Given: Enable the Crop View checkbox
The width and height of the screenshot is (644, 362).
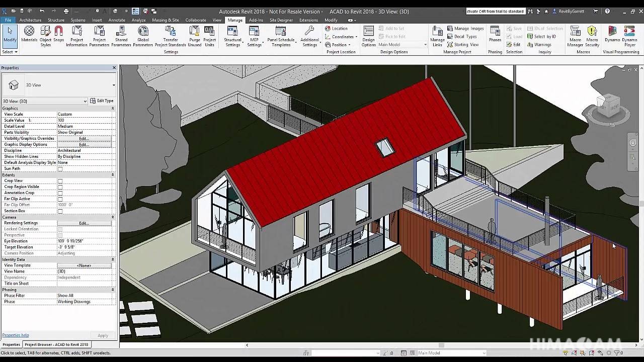Looking at the screenshot, I should (x=60, y=181).
